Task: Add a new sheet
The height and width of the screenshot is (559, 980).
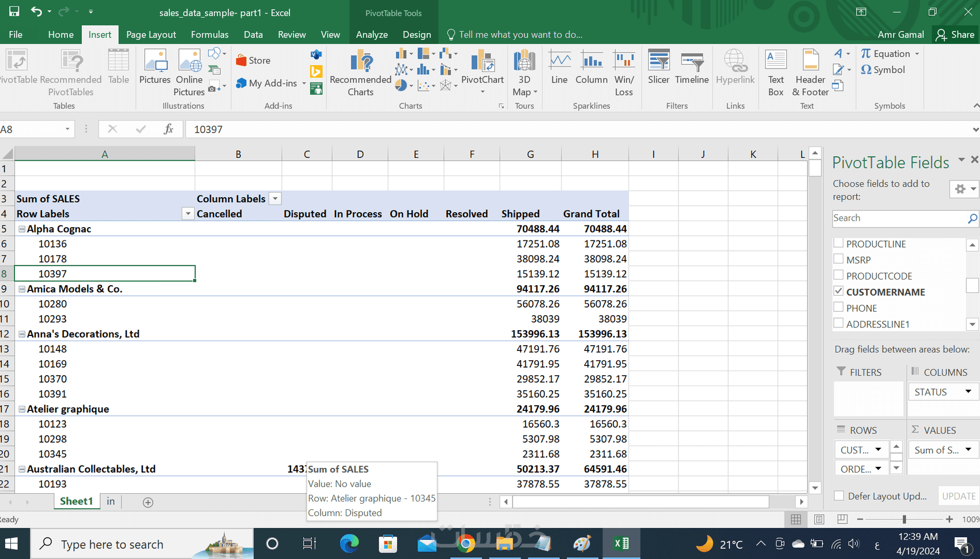Action: [x=148, y=503]
